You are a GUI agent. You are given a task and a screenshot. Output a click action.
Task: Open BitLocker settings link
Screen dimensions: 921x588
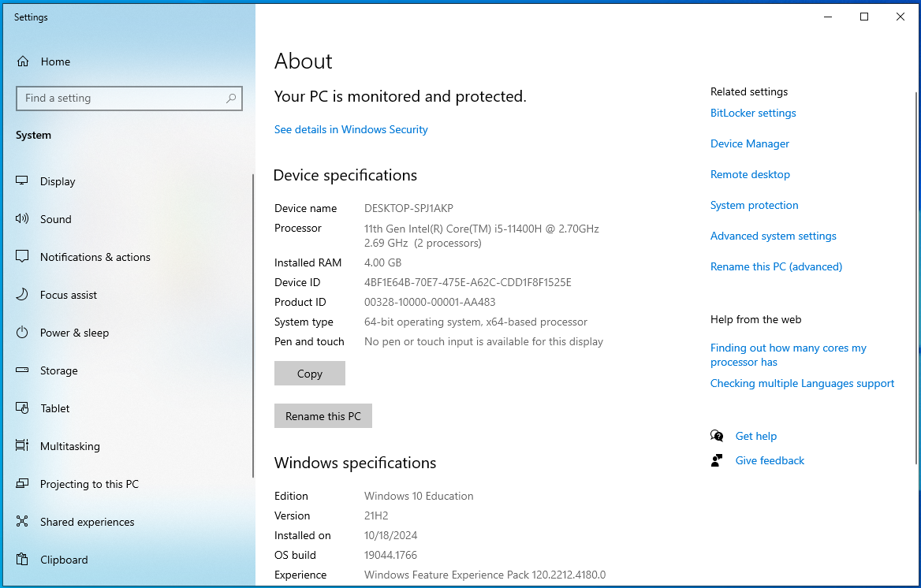pyautogui.click(x=753, y=113)
